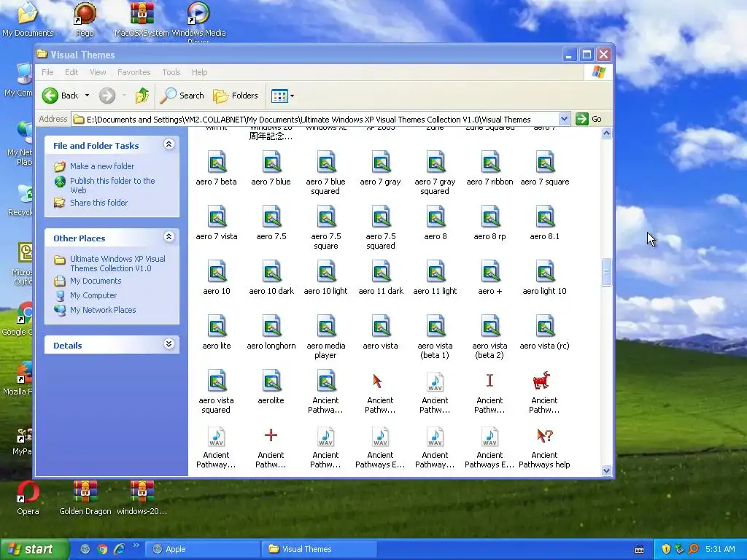747x560 pixels.
Task: Click the vertical scrollbar thumb
Action: (606, 272)
